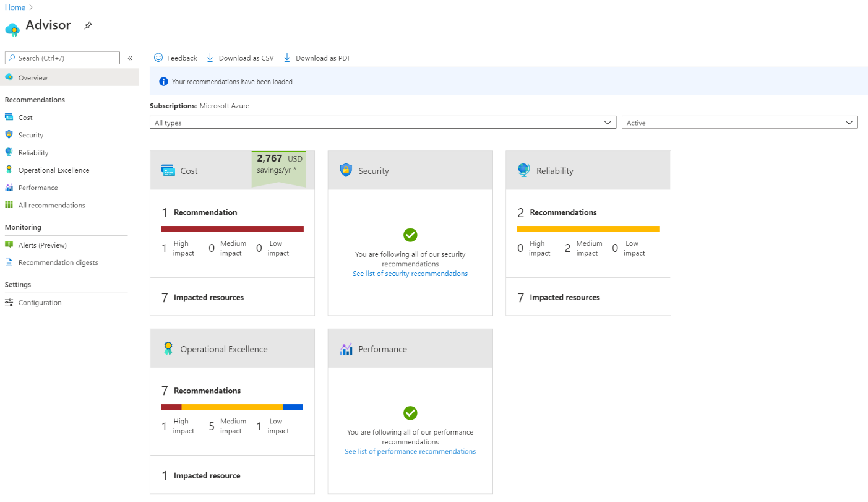
Task: Open Recommendation digests in sidebar
Action: pyautogui.click(x=58, y=262)
